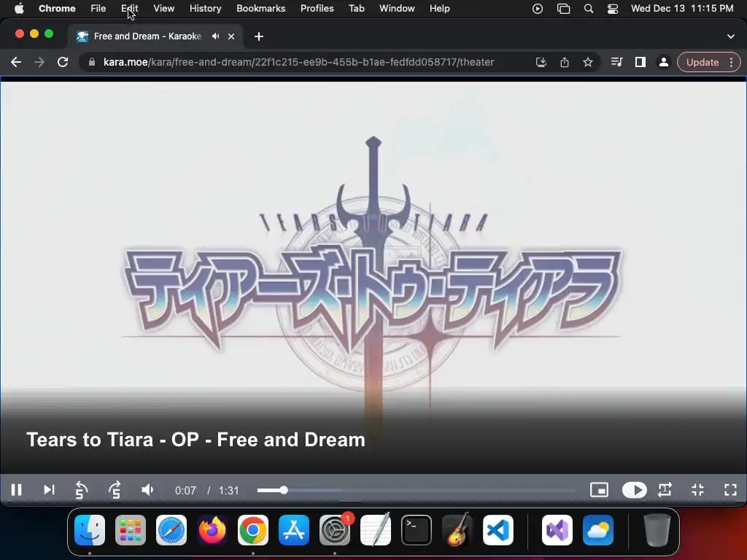Open the View menu
The height and width of the screenshot is (560, 747).
coord(164,9)
